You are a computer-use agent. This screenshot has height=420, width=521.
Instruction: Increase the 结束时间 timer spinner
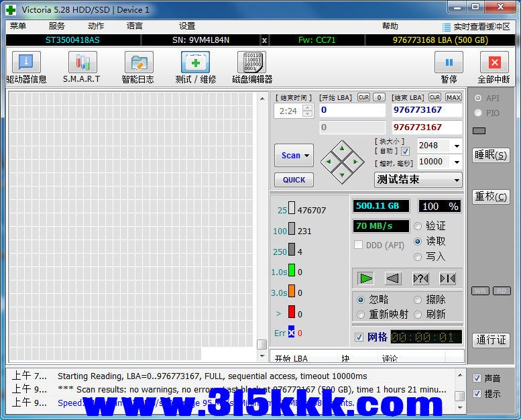(308, 108)
